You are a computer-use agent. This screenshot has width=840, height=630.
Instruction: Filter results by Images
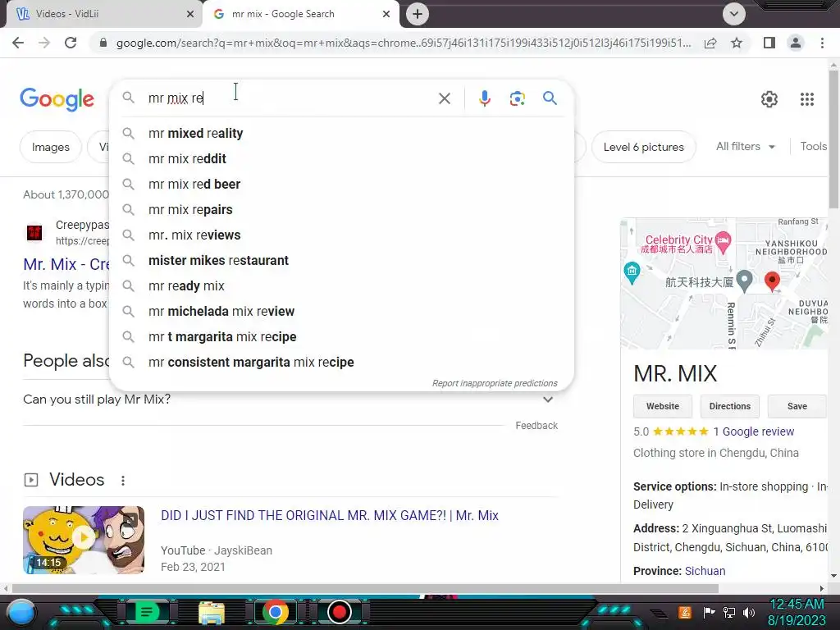pos(50,147)
